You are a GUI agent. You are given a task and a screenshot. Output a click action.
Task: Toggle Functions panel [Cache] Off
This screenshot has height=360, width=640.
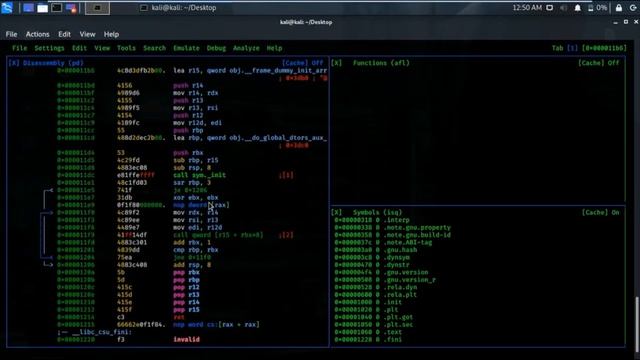[x=598, y=63]
